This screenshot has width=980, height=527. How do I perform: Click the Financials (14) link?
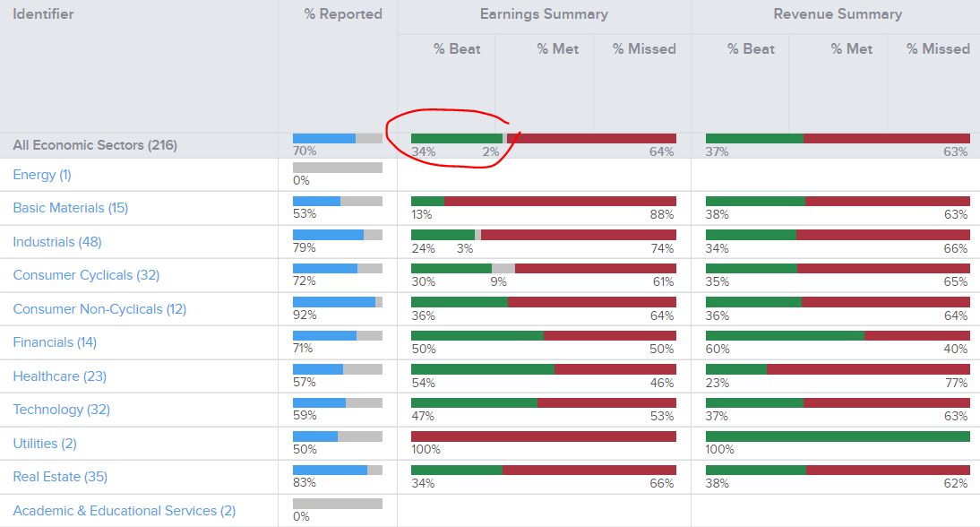tap(55, 342)
